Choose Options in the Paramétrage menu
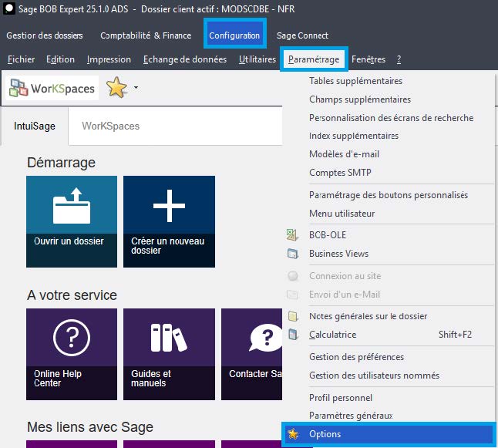 pos(325,434)
